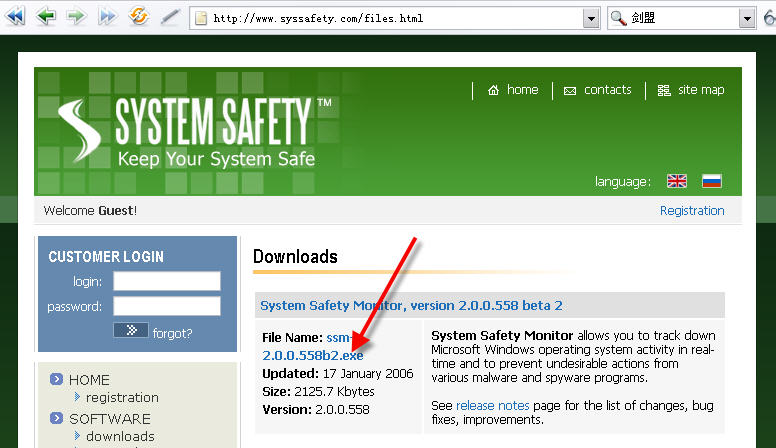This screenshot has width=776, height=448.
Task: Go back with the green left arrow
Action: click(x=46, y=17)
